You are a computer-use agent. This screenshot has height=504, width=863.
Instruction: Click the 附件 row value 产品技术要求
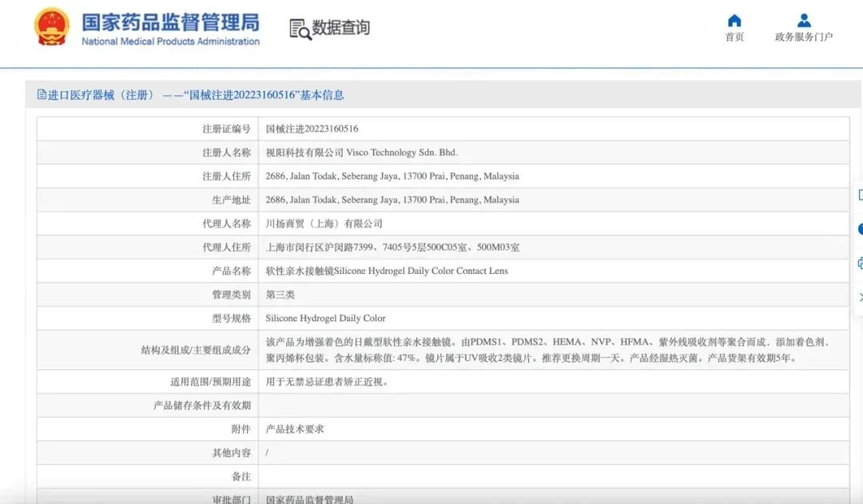(x=293, y=429)
